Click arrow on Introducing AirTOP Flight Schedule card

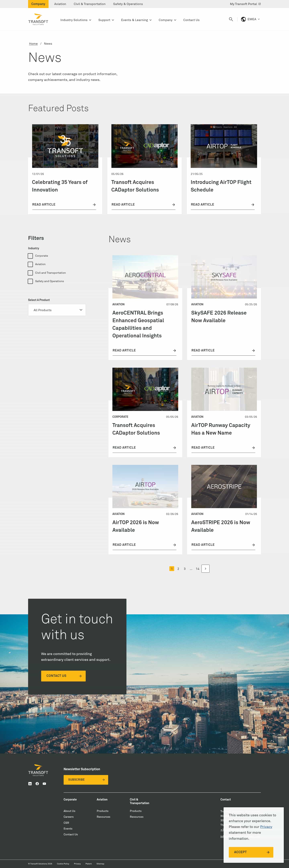[x=253, y=205]
